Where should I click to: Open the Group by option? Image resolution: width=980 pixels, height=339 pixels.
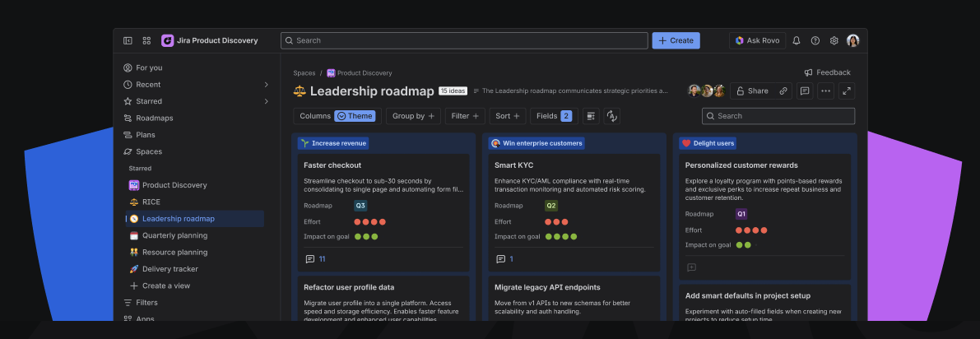[413, 116]
